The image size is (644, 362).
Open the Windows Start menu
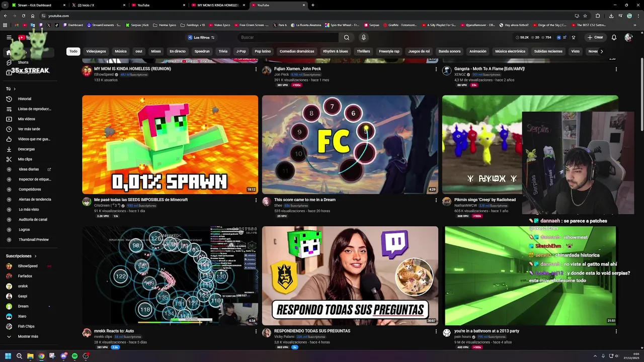tap(8, 356)
